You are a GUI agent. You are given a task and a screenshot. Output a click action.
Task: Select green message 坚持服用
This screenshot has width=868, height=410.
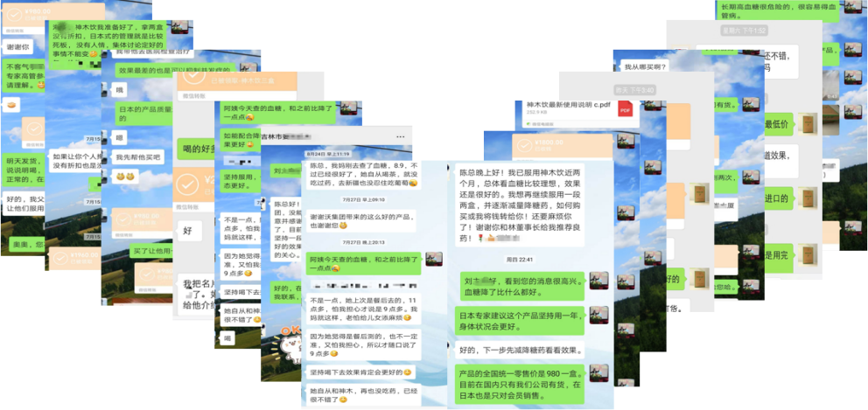click(241, 182)
